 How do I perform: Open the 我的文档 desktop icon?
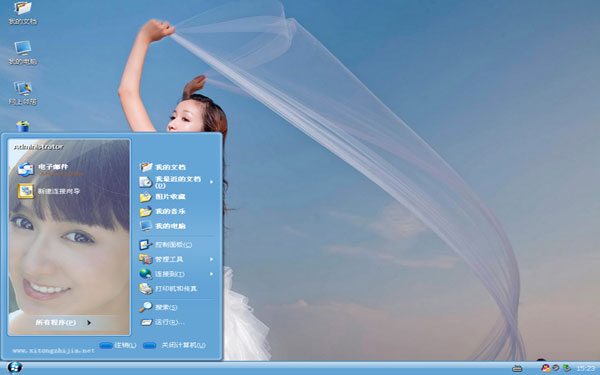[x=23, y=12]
